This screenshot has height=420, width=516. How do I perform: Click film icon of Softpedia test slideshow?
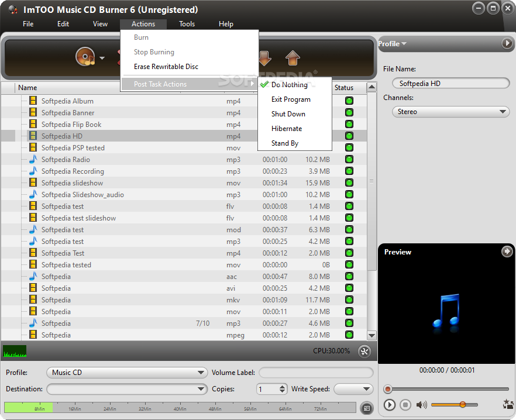pos(33,218)
